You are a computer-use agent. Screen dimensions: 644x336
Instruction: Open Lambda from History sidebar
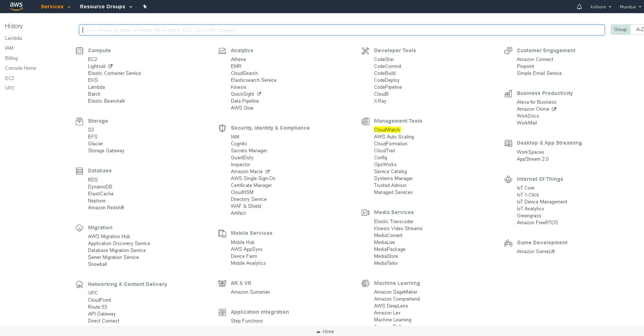click(14, 38)
